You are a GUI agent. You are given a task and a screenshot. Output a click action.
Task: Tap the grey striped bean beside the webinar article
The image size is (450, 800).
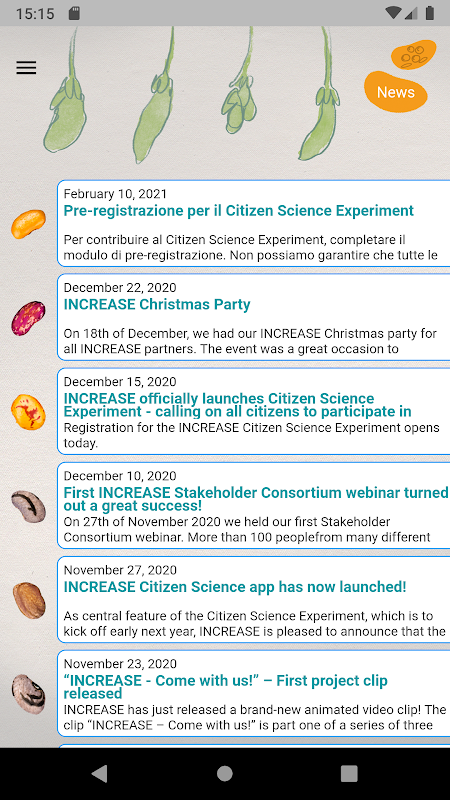tap(29, 506)
